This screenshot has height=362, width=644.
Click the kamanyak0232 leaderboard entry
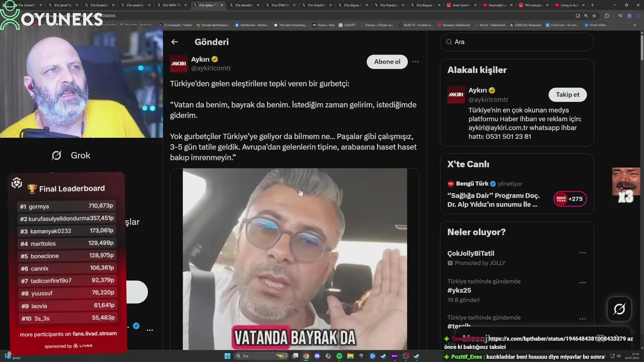pos(66,231)
